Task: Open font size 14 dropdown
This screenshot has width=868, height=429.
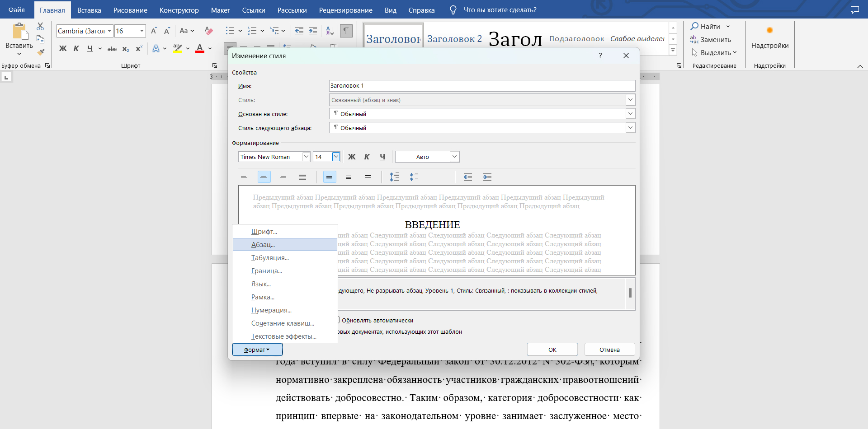Action: pyautogui.click(x=336, y=157)
